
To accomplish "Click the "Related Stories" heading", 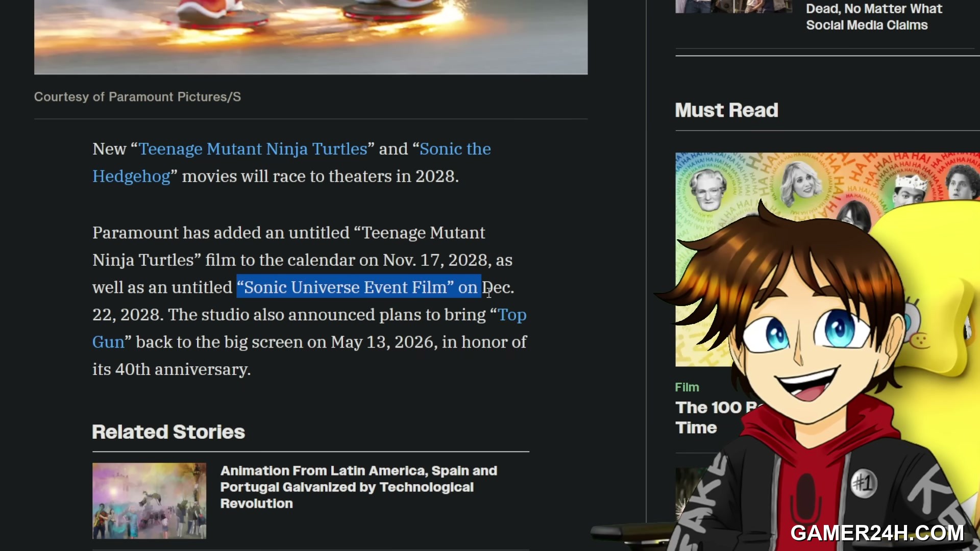I will [x=168, y=432].
